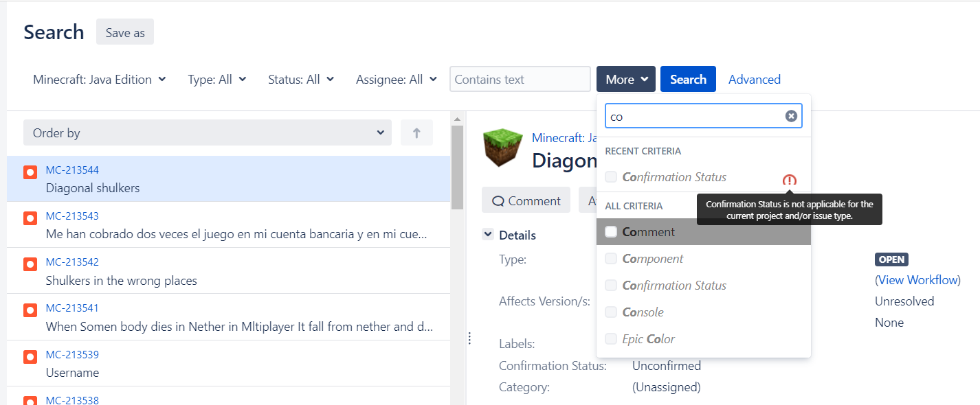Click the bug icon beside MC-213544

30,172
